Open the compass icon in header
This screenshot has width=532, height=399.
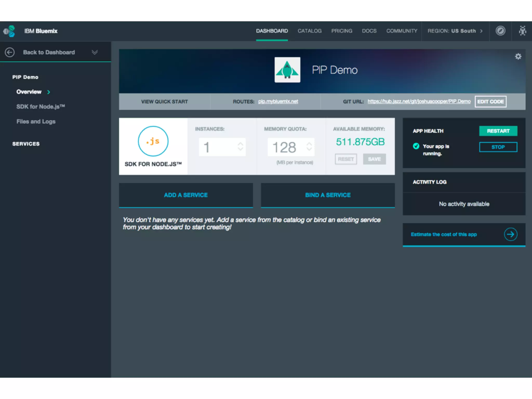coord(500,31)
